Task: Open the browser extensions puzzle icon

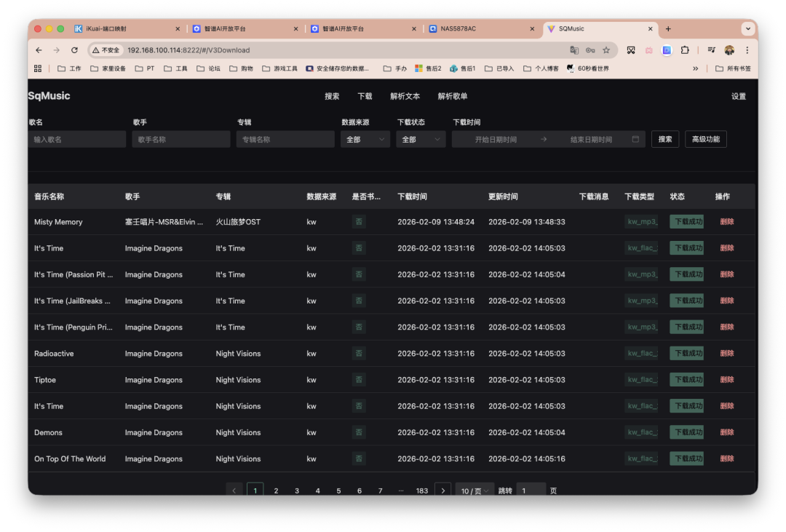Action: 685,51
